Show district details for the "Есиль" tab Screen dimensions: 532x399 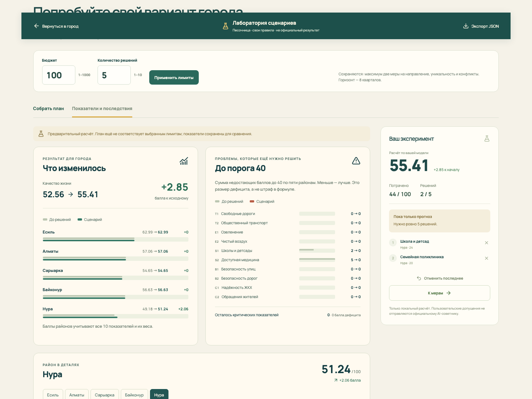[x=53, y=395]
